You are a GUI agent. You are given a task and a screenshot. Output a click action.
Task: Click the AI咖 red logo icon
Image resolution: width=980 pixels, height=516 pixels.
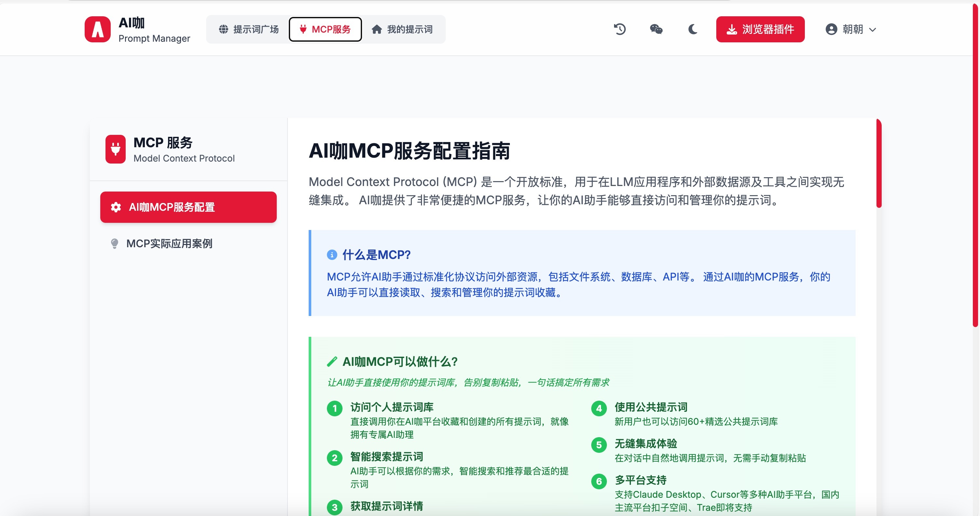pos(97,29)
